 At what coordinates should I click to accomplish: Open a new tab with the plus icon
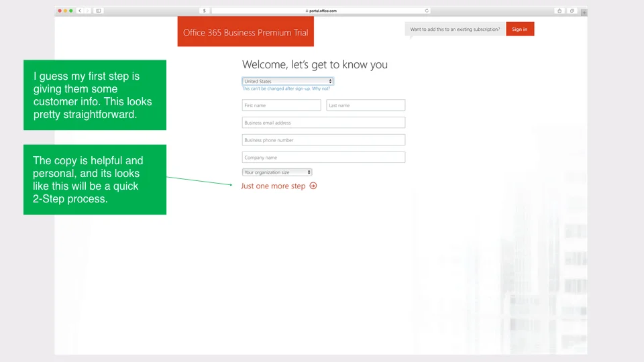tap(584, 12)
